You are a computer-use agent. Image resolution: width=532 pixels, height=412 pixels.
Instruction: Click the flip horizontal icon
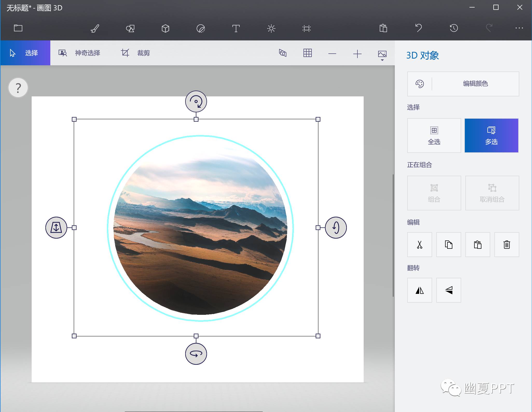tap(419, 290)
